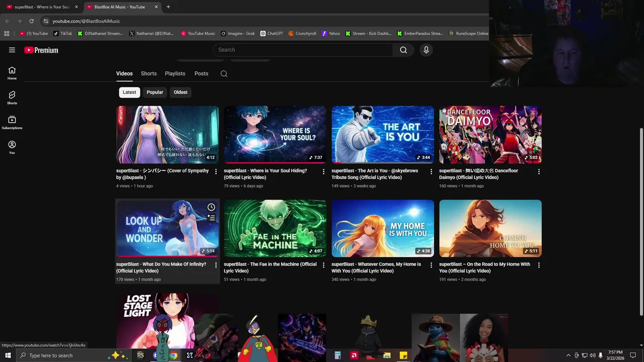The height and width of the screenshot is (362, 644).
Task: Search within the channel using magnifier icon
Action: (224, 74)
